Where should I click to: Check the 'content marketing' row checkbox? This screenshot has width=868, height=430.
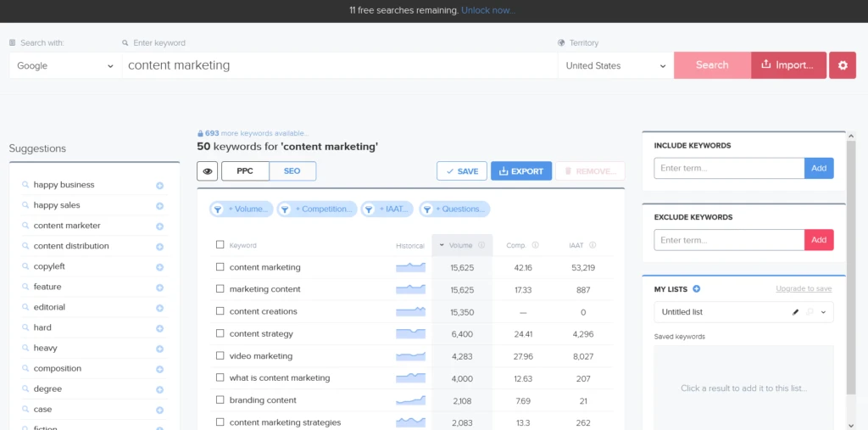tap(220, 267)
